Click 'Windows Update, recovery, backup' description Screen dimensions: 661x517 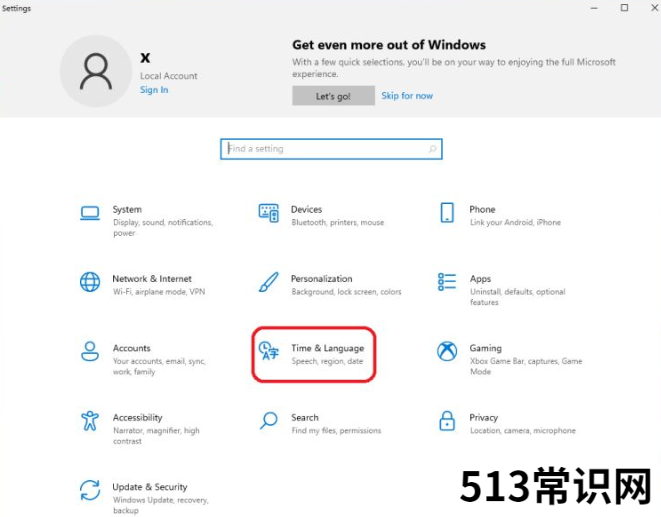coord(161,505)
